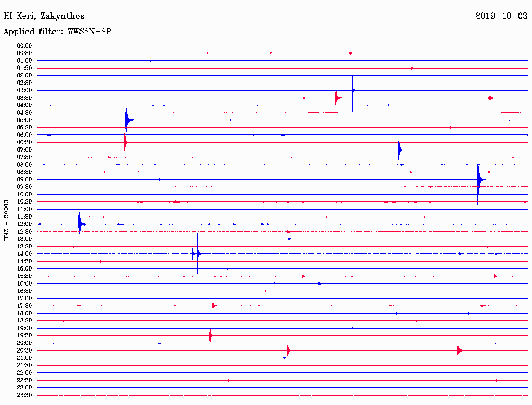Select the 00:30 time label
The image size is (532, 405).
click(24, 53)
